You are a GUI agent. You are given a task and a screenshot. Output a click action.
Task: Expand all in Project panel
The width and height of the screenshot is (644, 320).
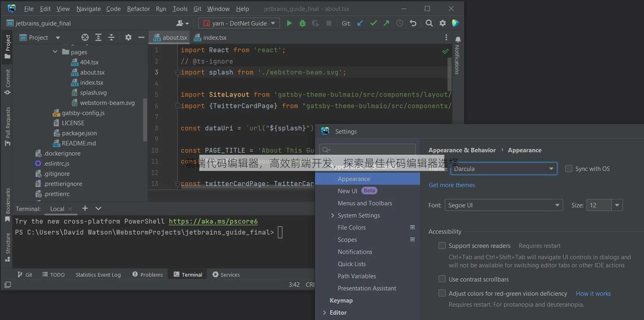[x=98, y=38]
